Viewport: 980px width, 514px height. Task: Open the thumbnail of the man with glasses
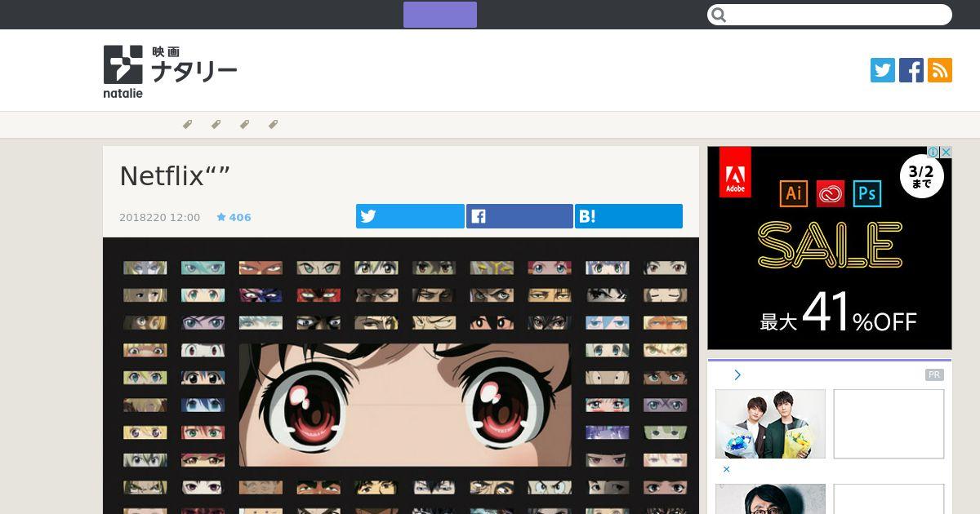coord(770,499)
